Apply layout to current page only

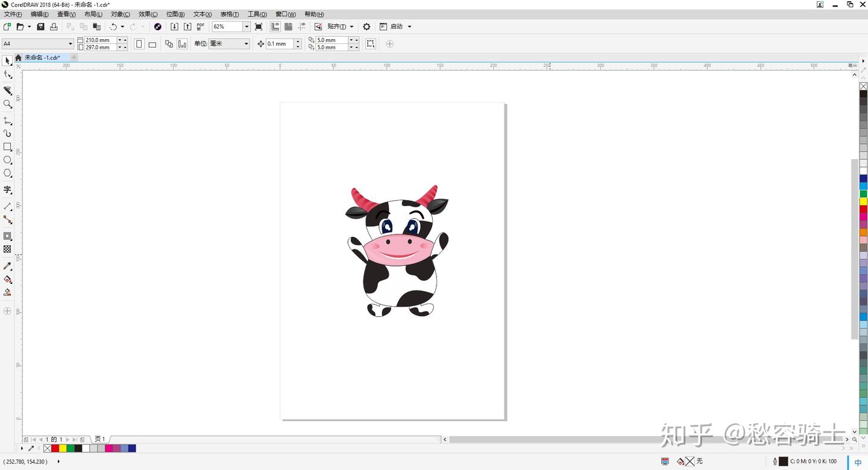pos(182,44)
